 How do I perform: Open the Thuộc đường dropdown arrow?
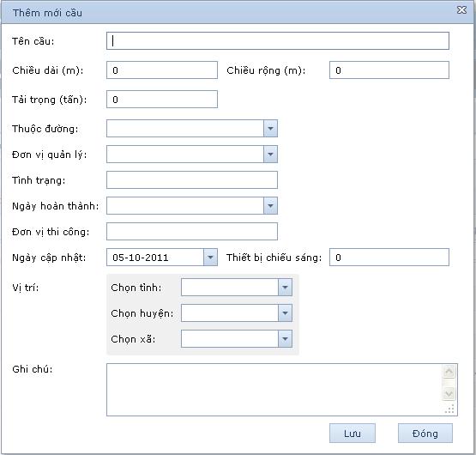tap(270, 129)
